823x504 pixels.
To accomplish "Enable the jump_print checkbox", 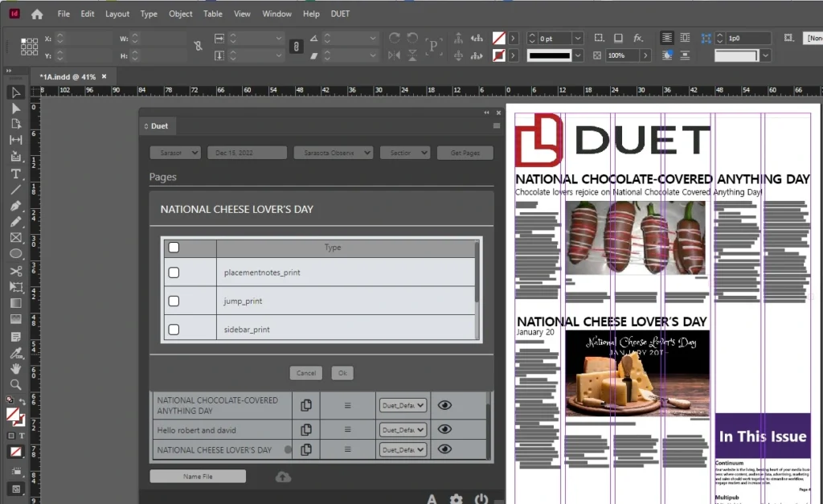I will point(174,301).
